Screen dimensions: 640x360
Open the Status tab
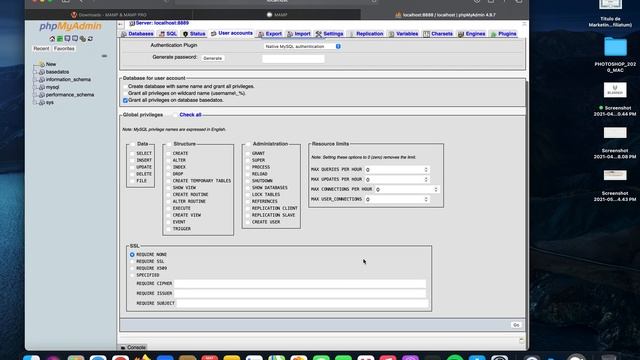point(194,34)
